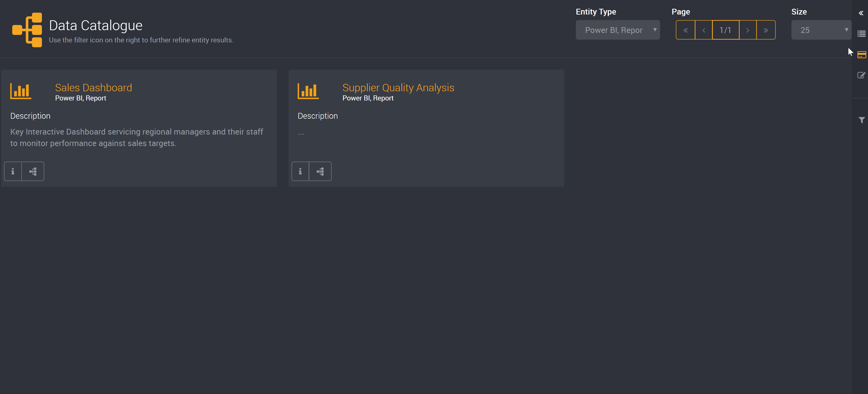Switch to card view icon
Screen dimensions: 868x394
coord(862,55)
